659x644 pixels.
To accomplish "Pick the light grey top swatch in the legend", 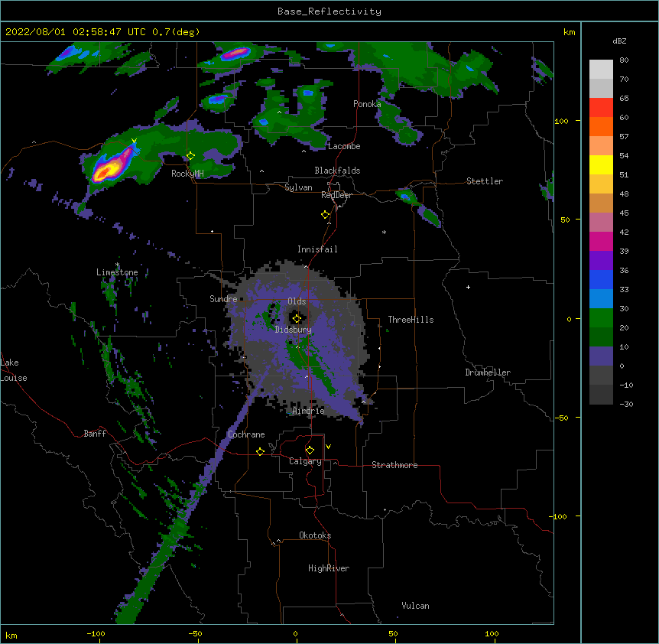I will tap(601, 70).
